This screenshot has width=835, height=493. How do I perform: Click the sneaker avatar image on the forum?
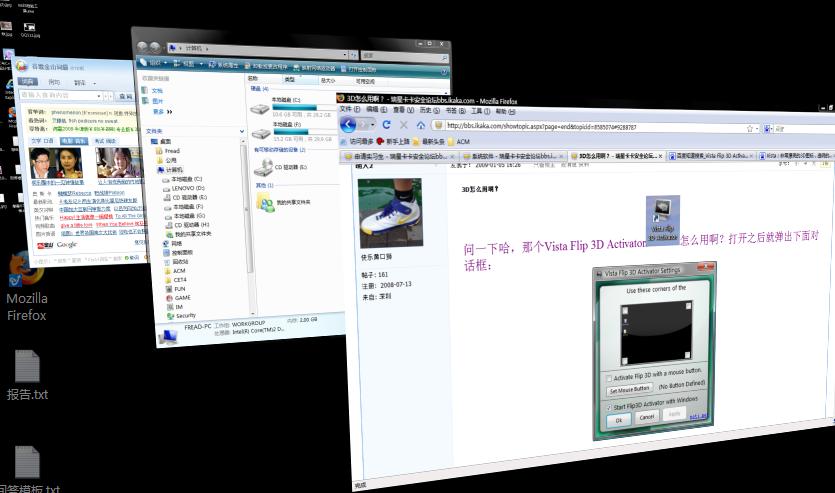pyautogui.click(x=390, y=213)
